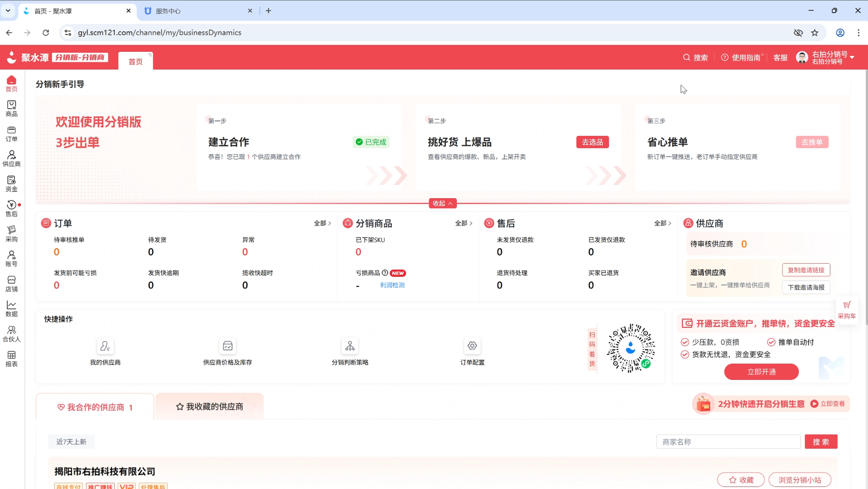Open the floating 采购车 cart icon

848,309
